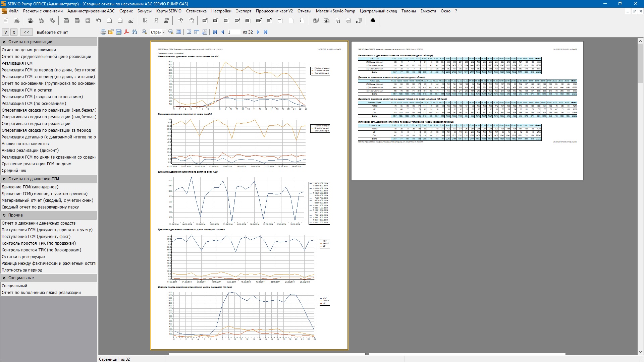Open the find binoculars tool
The width and height of the screenshot is (644, 362).
tap(135, 32)
